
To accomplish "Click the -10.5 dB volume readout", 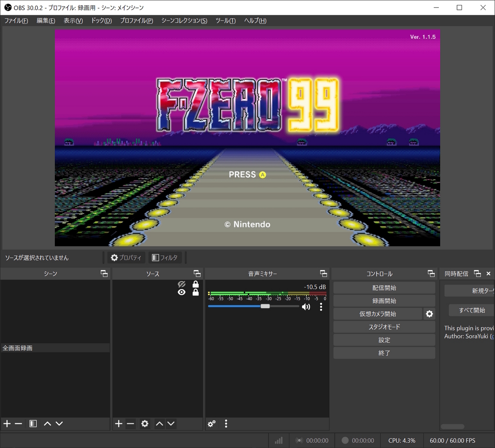I will 315,287.
